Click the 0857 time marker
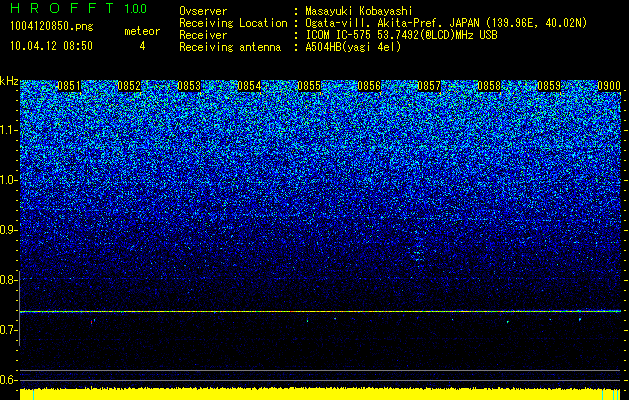 (x=429, y=86)
